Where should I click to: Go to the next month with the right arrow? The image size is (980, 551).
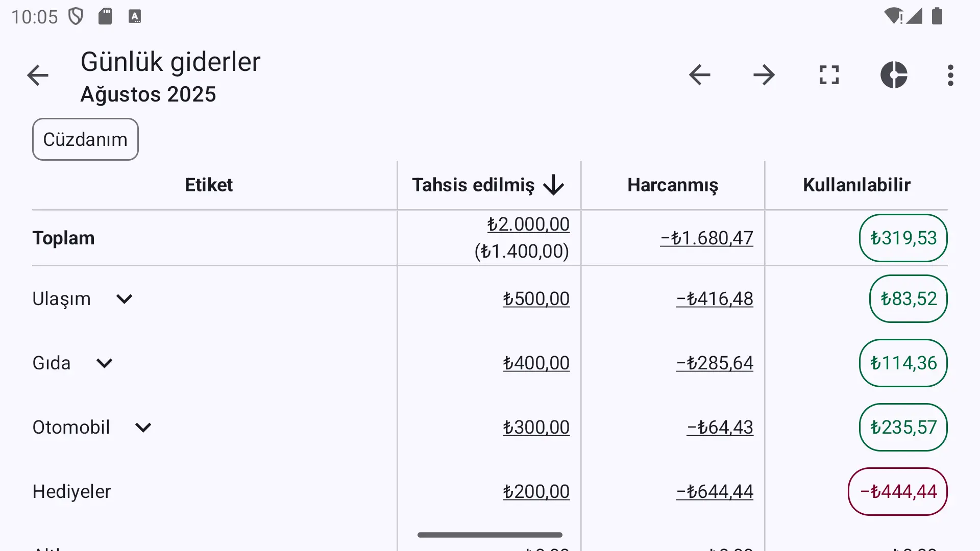(x=764, y=75)
